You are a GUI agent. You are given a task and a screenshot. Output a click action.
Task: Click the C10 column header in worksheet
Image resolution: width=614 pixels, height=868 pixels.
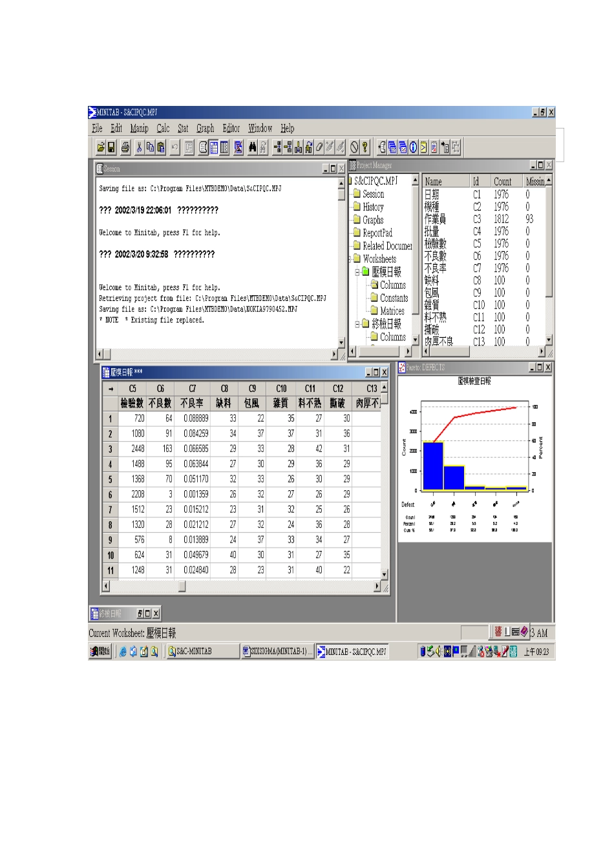(281, 389)
